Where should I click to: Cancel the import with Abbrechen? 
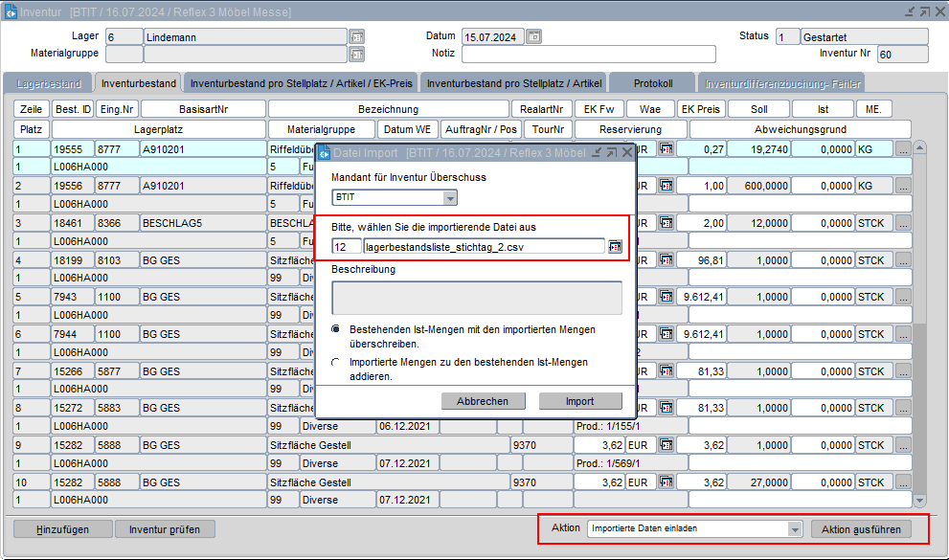coord(483,401)
